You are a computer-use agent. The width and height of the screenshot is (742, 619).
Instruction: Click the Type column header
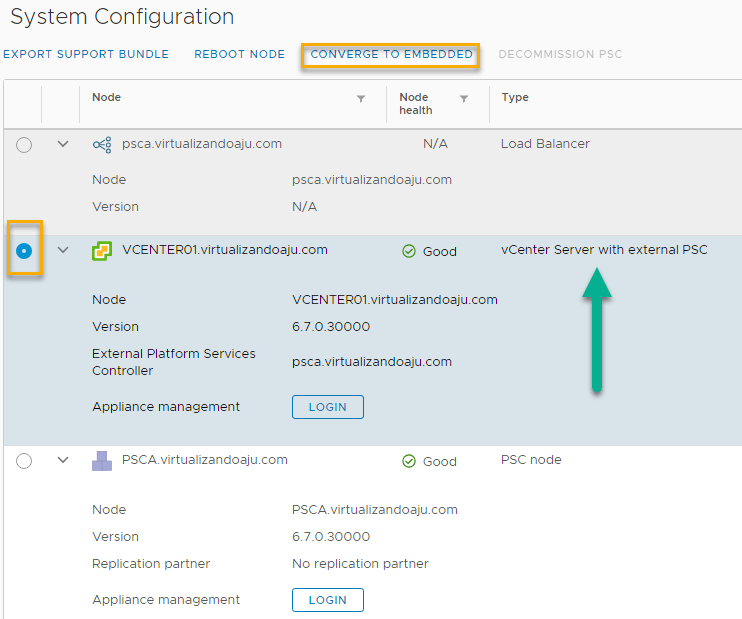pyautogui.click(x=515, y=98)
